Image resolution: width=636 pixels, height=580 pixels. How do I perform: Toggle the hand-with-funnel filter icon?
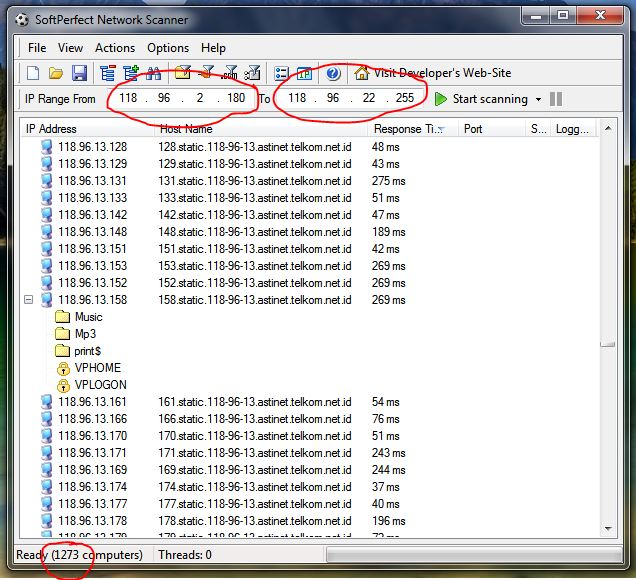tap(206, 73)
